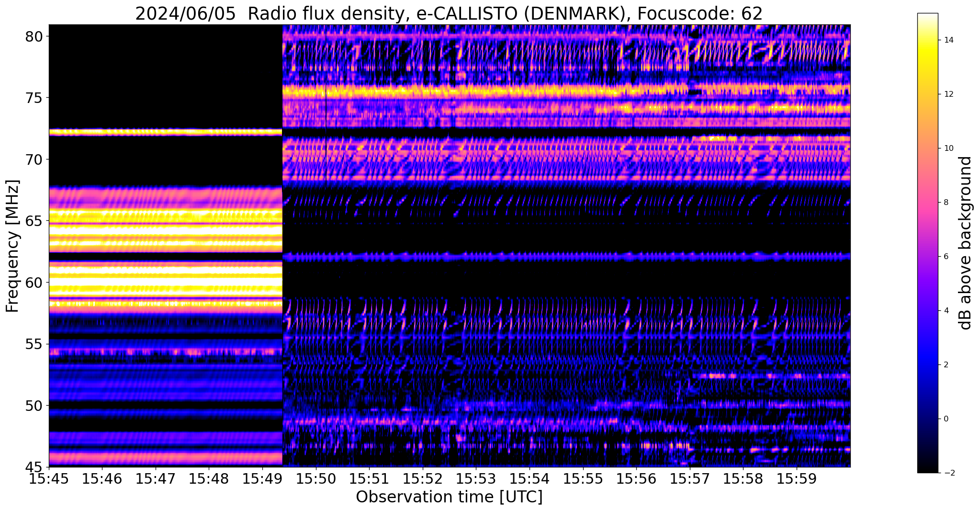Screen dimensions: 980x511
Task: Click the colorbar tick label 12
Action: point(948,94)
